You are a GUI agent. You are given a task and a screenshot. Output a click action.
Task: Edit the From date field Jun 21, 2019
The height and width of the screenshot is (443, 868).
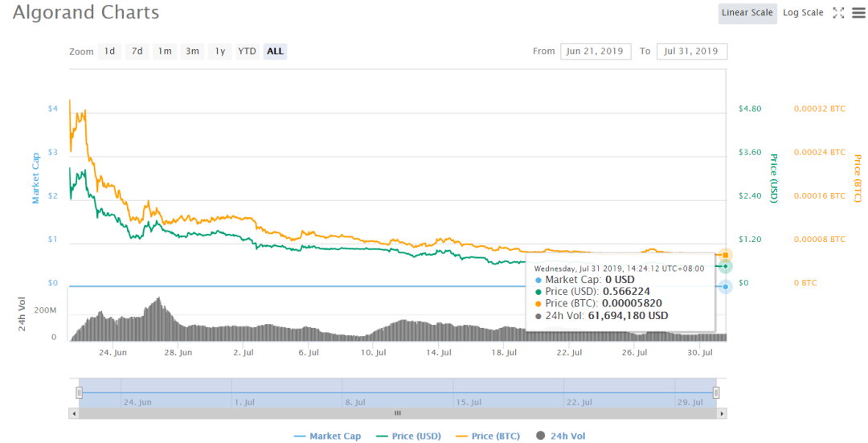pos(595,51)
